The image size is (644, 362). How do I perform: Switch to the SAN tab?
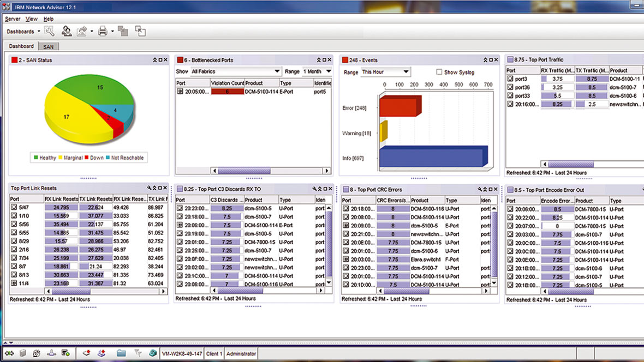click(x=48, y=46)
